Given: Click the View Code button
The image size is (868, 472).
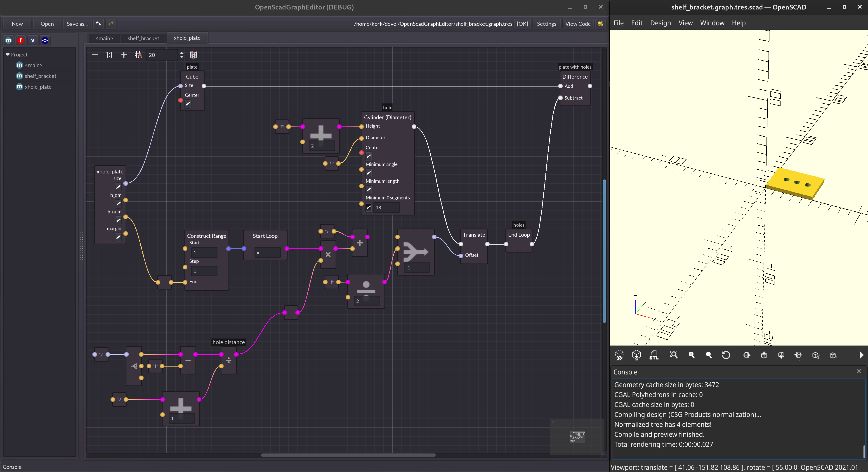Looking at the screenshot, I should click(x=578, y=24).
